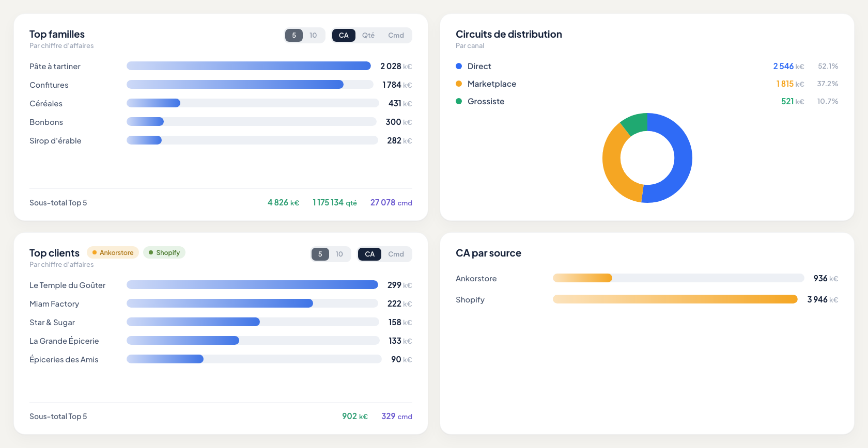Image resolution: width=868 pixels, height=448 pixels.
Task: Click the Ankorstore label in CA par source
Action: click(476, 278)
